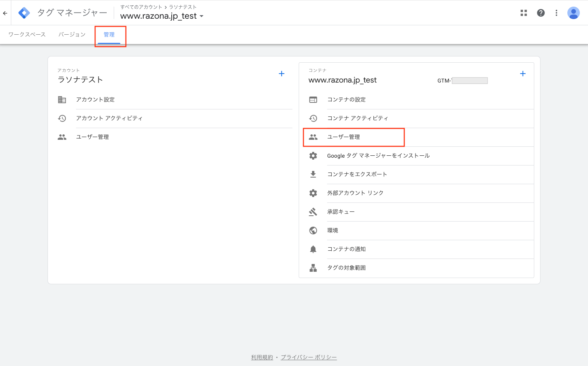Click people icon in the container ユーザー管理 row
The height and width of the screenshot is (366, 588).
pyautogui.click(x=313, y=137)
